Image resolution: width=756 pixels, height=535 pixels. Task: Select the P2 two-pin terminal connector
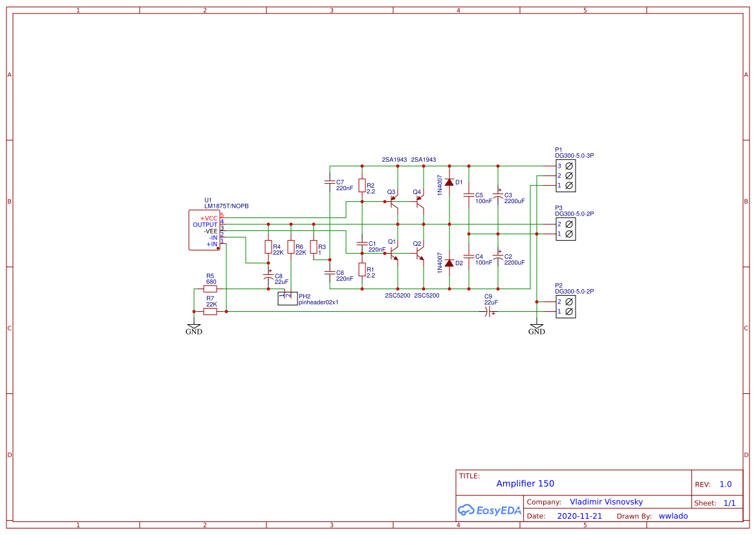tap(565, 307)
